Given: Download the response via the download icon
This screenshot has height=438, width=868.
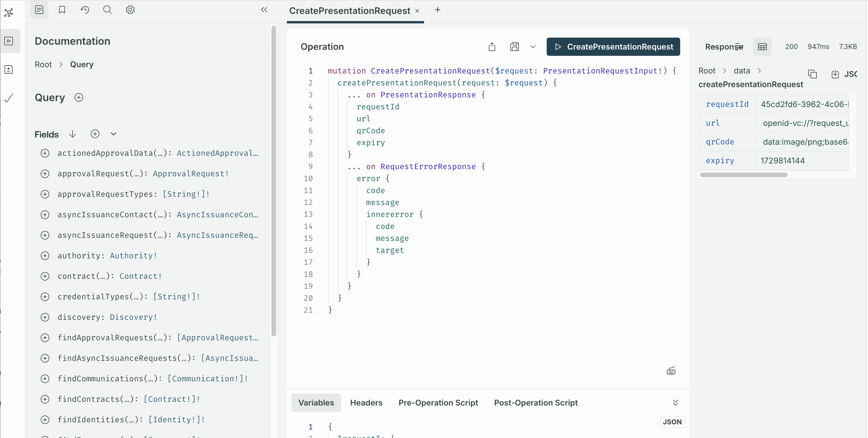Looking at the screenshot, I should click(x=835, y=74).
